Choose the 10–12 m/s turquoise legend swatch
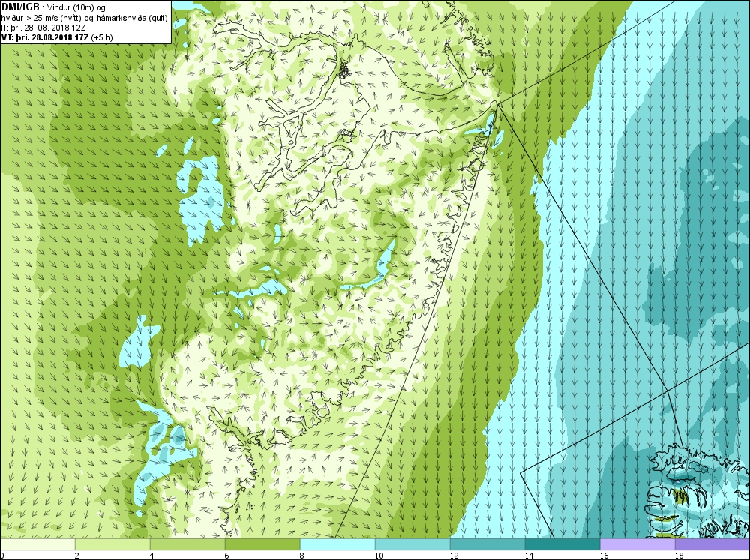Screen dimensions: 750x560 coord(412,544)
